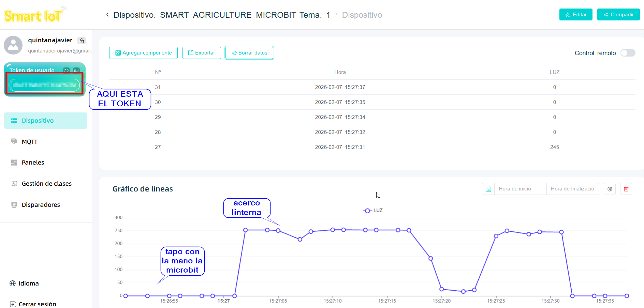Screen dimensions: 644x308
Task: Click the Hora de inicio field
Action: point(519,189)
